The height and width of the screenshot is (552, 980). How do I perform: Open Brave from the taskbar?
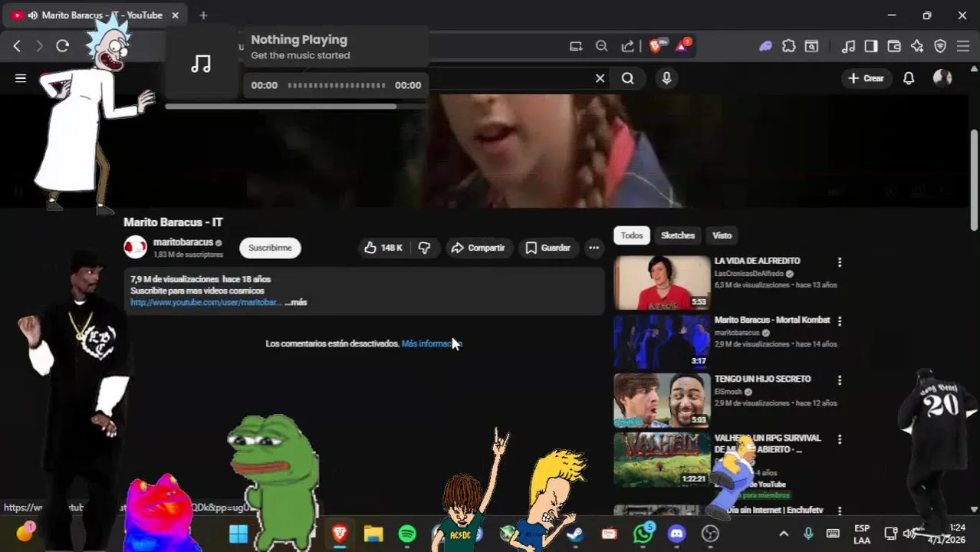tap(340, 534)
